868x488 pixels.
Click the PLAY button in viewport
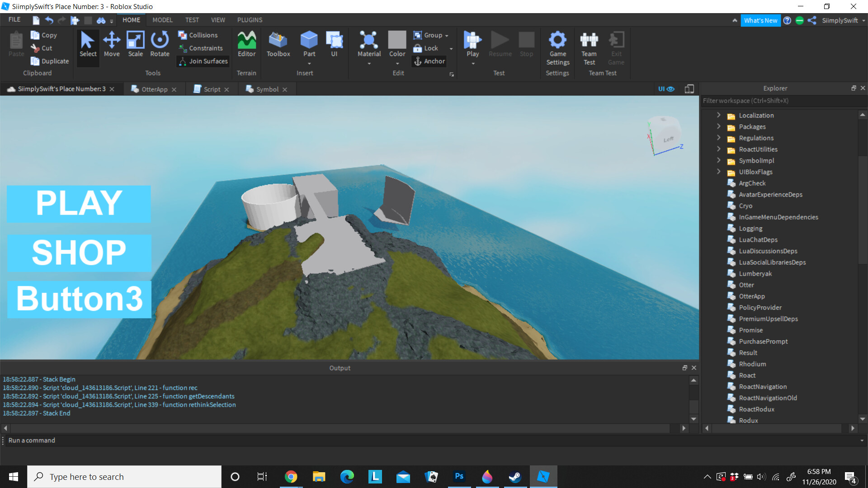point(79,203)
